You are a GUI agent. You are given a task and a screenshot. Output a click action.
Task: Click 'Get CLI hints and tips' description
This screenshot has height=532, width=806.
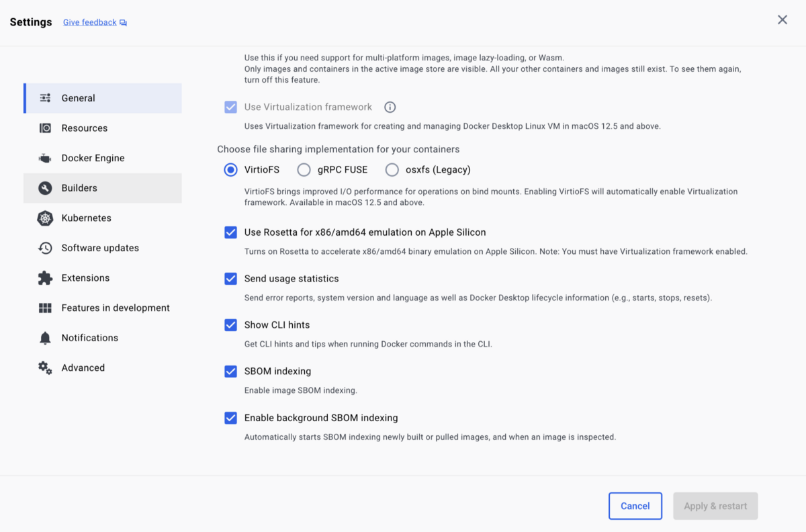(369, 344)
